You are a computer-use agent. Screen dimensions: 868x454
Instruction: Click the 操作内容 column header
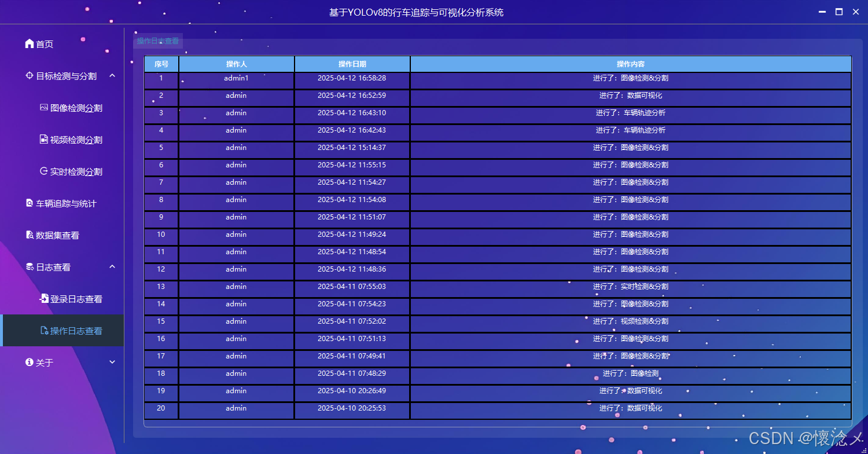pyautogui.click(x=631, y=64)
